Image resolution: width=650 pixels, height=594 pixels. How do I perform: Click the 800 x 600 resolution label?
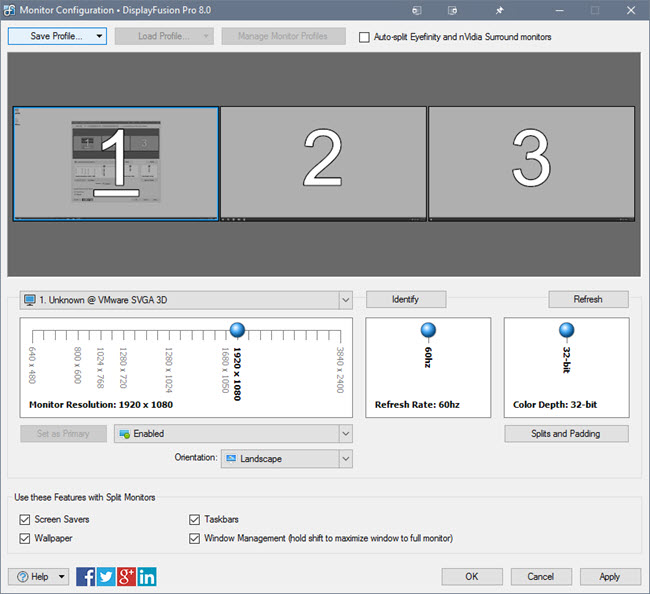coord(78,365)
